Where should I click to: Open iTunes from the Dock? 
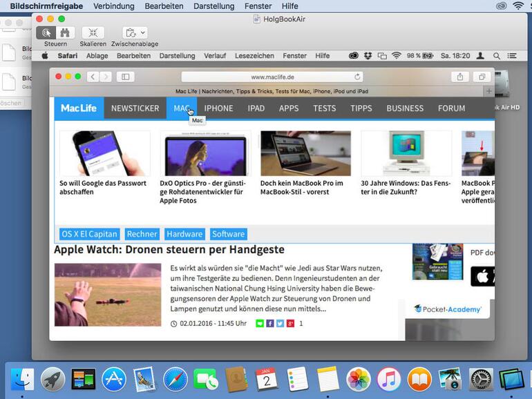(x=389, y=379)
